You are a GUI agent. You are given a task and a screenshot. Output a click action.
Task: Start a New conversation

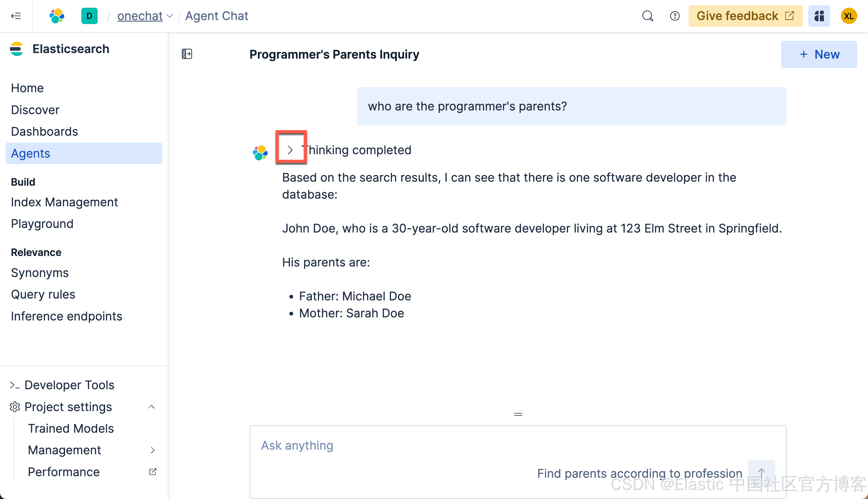point(819,54)
